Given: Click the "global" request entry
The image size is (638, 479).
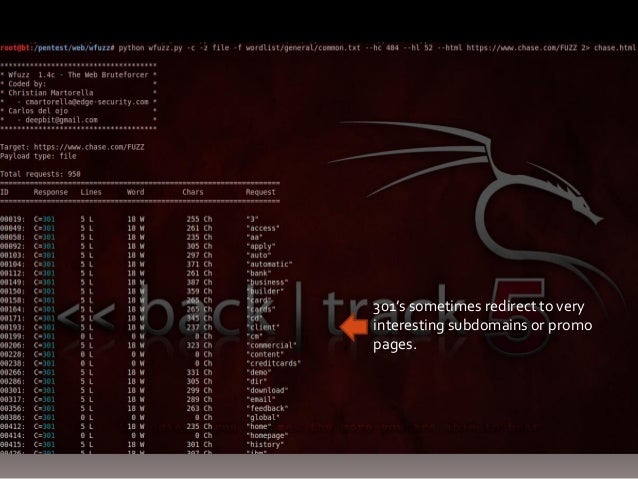Looking at the screenshot, I should 263,417.
